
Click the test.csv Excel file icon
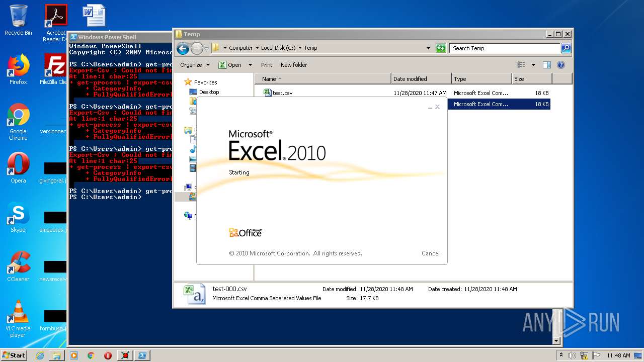(268, 93)
